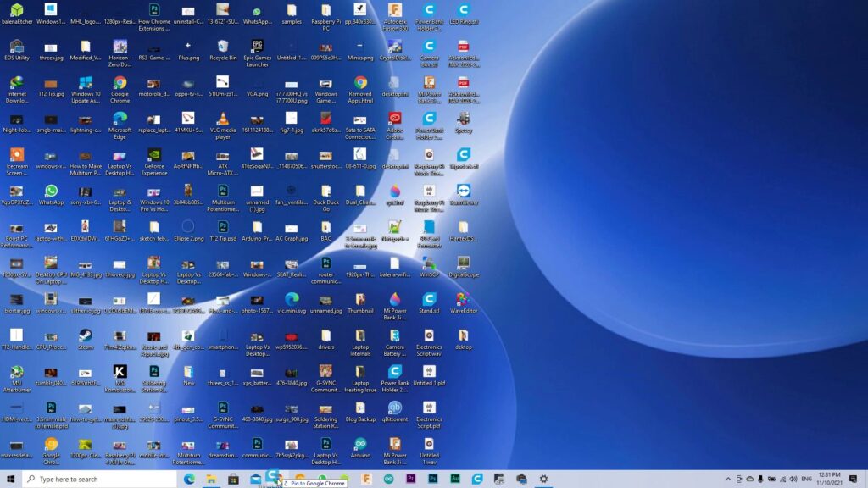Open Autodesk Fusion 360 shortcut
The width and height of the screenshot is (868, 488).
pos(395,17)
